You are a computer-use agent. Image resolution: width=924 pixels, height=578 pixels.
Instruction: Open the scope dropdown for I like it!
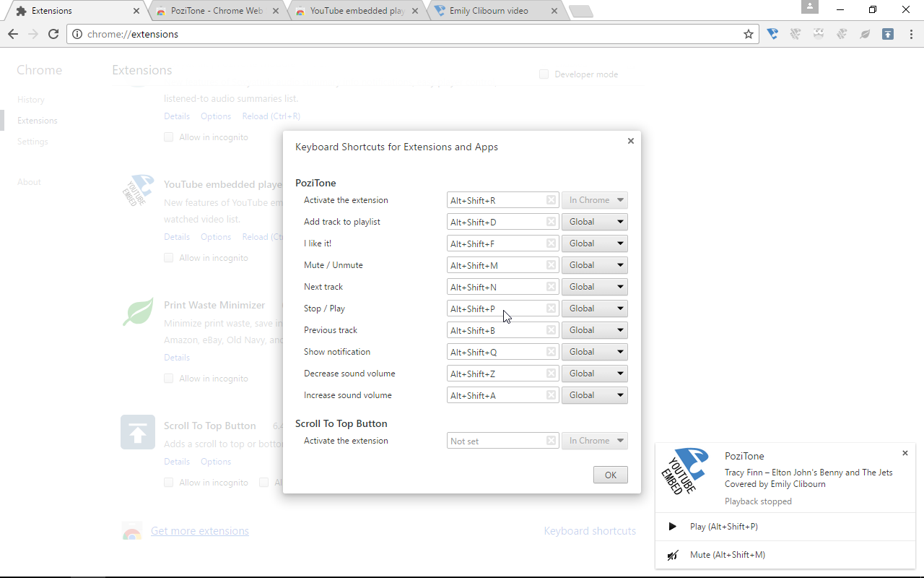[x=595, y=243]
